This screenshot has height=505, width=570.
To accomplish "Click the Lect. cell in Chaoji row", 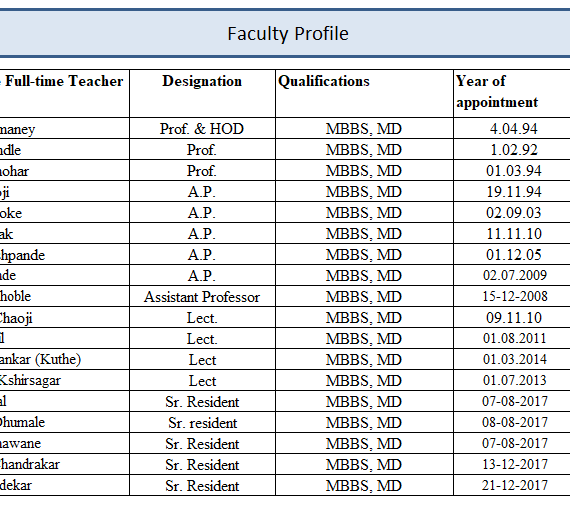I will tap(202, 318).
